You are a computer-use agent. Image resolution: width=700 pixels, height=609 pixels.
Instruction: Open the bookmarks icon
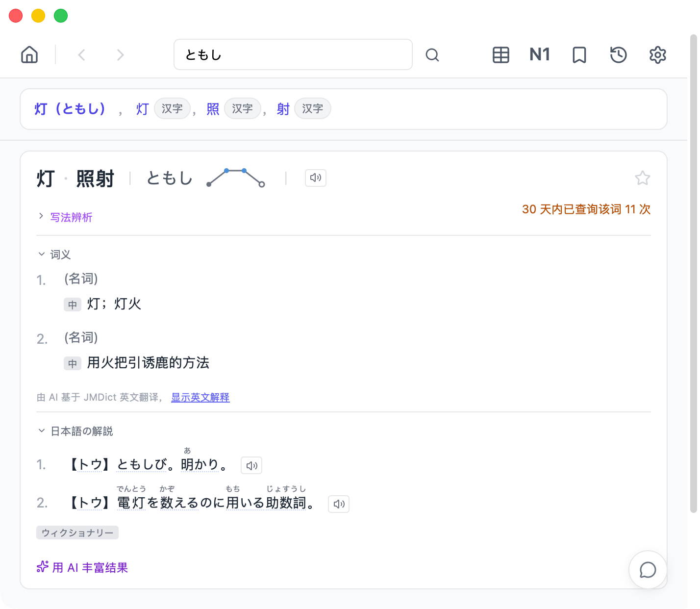579,54
